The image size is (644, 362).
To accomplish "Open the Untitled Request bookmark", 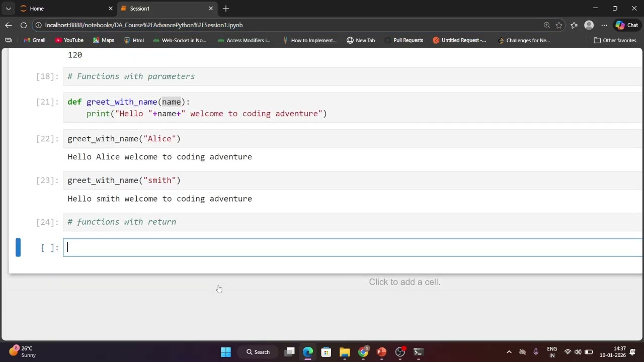I will coord(459,40).
